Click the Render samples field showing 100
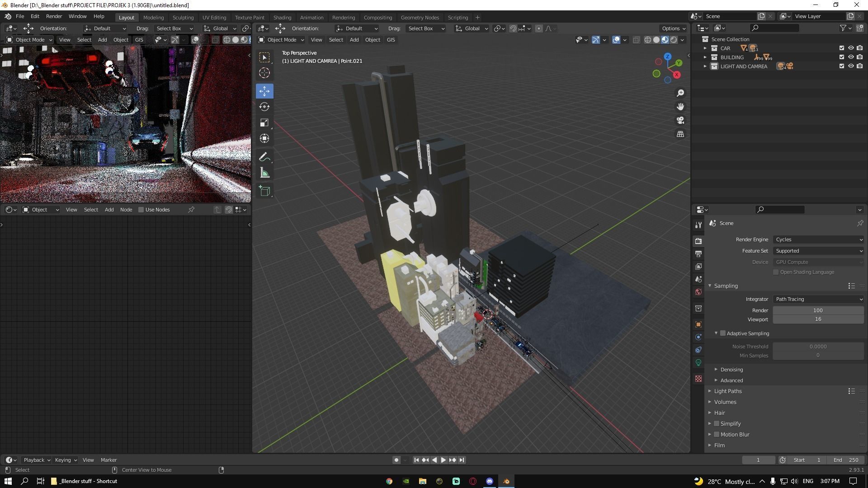This screenshot has height=488, width=868. coord(818,310)
